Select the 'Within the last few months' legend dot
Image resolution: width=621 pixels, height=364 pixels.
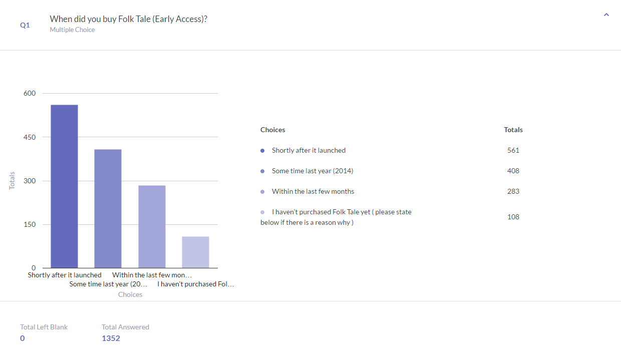(x=262, y=192)
